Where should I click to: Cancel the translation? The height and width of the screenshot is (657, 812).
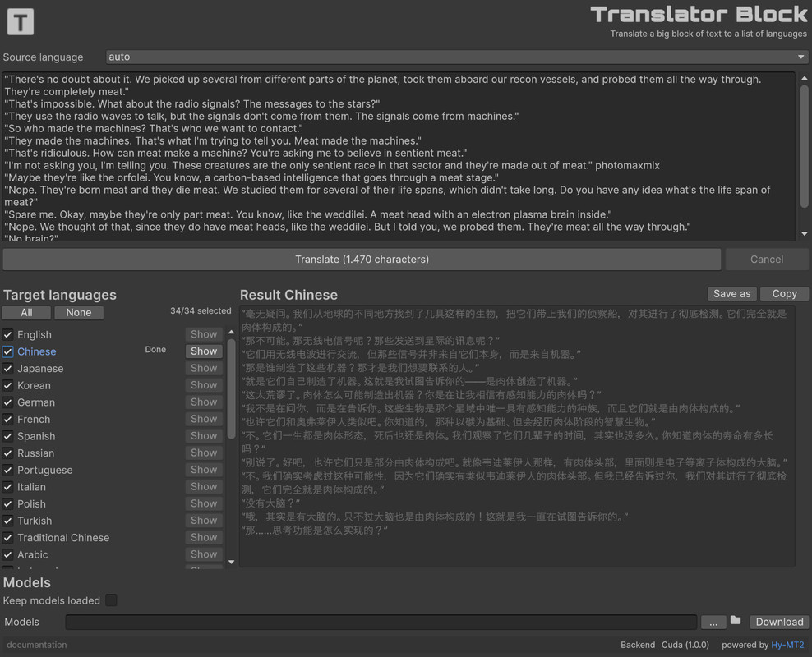point(767,260)
